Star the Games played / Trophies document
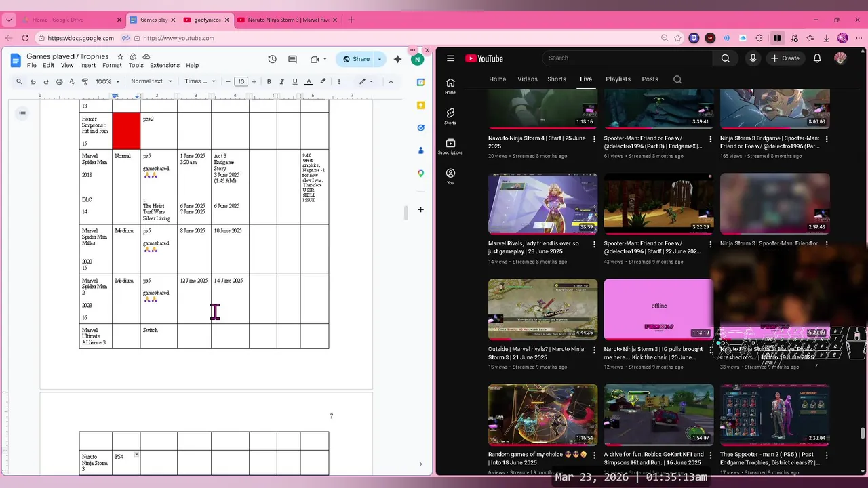 click(120, 57)
